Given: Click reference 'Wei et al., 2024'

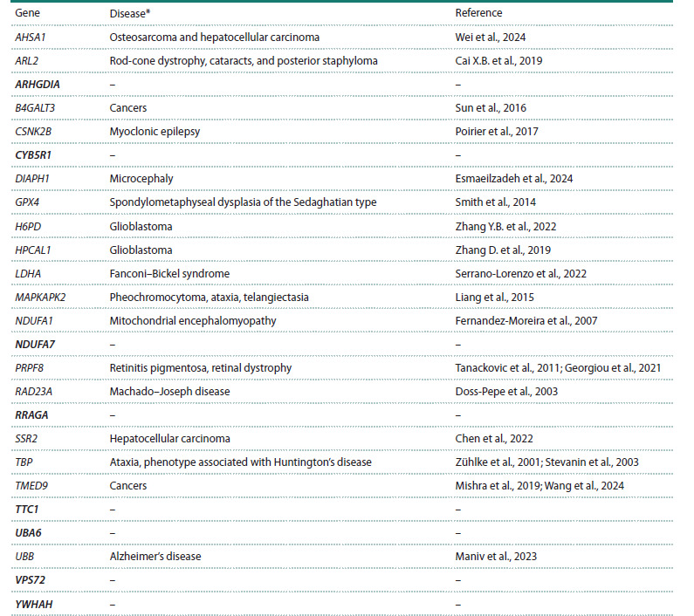Looking at the screenshot, I should click(491, 38).
